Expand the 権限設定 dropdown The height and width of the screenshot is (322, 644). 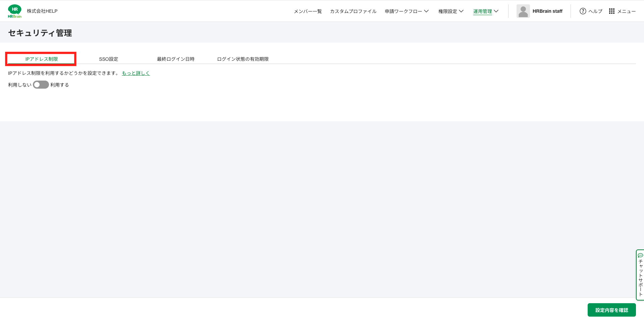tap(451, 11)
